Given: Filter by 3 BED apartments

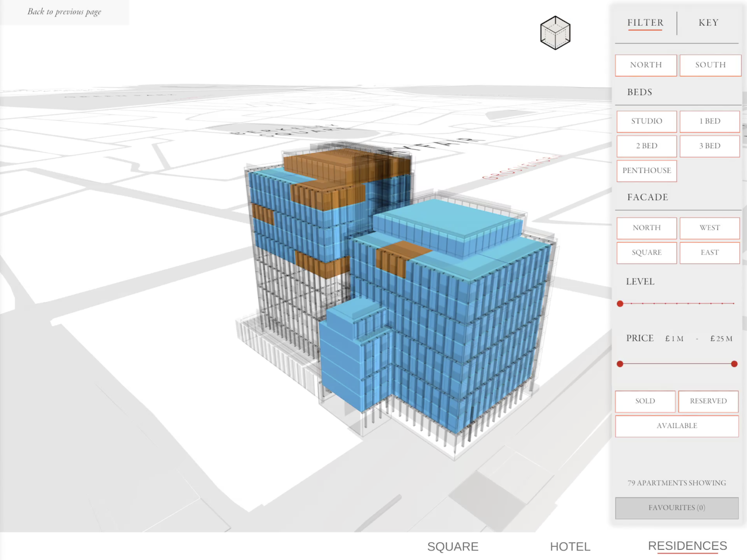Looking at the screenshot, I should click(x=710, y=146).
